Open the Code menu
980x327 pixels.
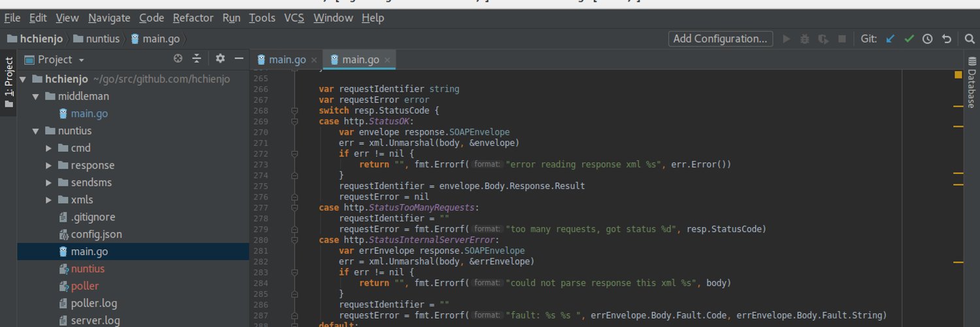pyautogui.click(x=152, y=18)
